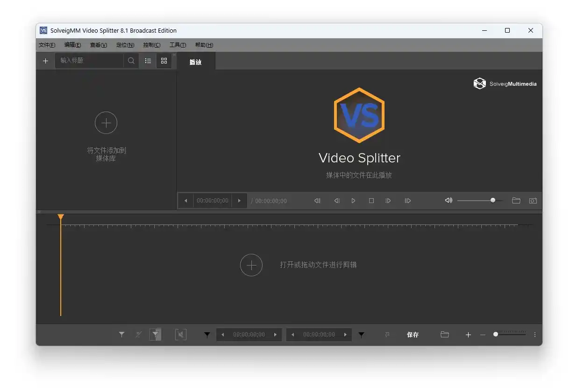Step player timecode back with left arrow
The image size is (584, 392).
[186, 201]
